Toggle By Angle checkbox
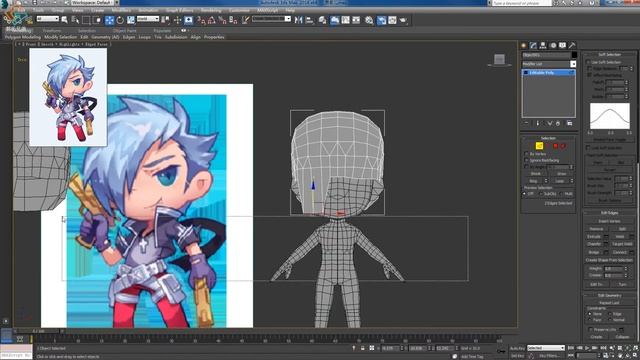 tap(527, 167)
